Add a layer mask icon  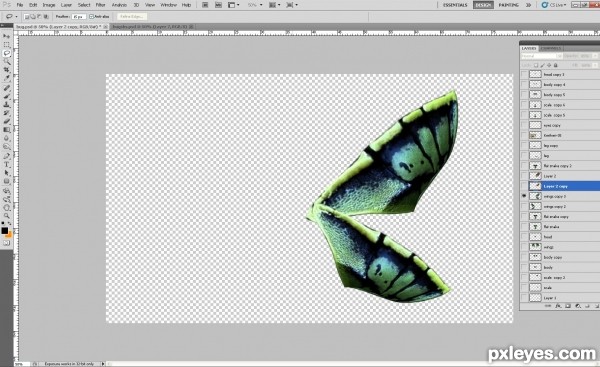pos(568,306)
